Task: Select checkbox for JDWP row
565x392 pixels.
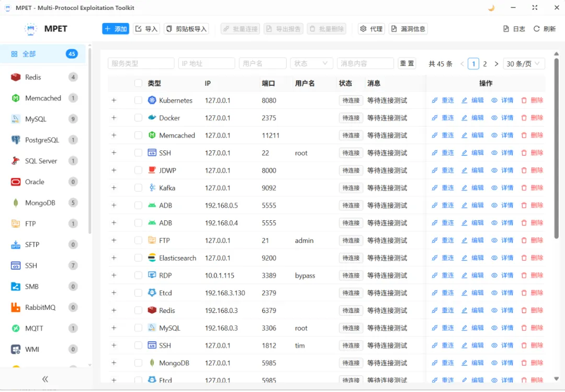Action: pos(138,170)
